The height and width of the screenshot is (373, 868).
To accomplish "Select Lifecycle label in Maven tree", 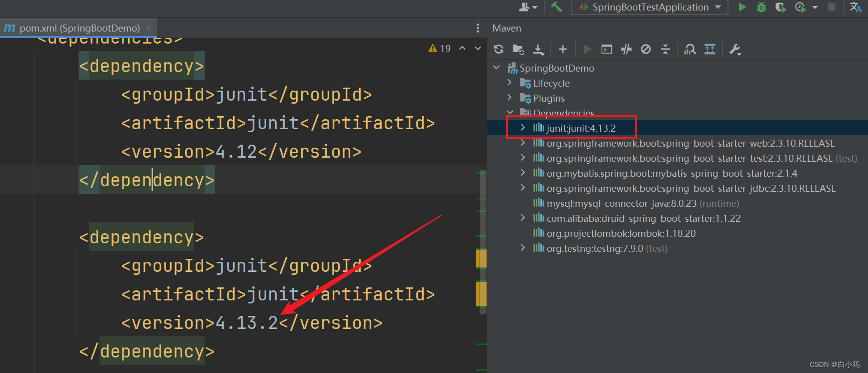I will coord(551,83).
